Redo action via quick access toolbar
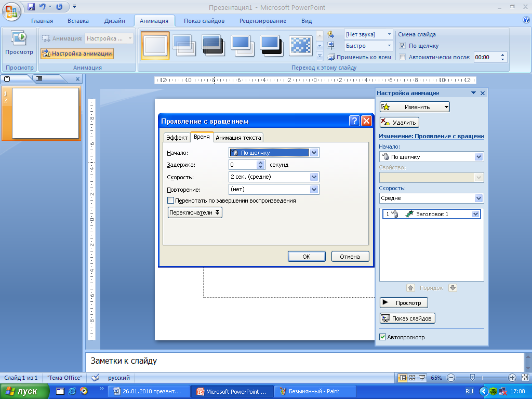The image size is (532, 399). [59, 7]
